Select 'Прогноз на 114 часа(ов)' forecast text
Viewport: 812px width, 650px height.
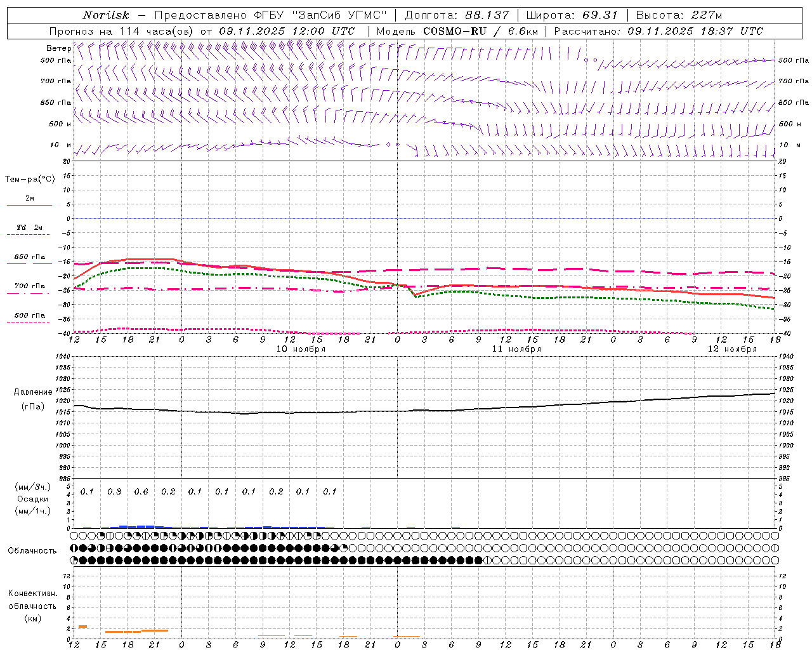click(122, 31)
